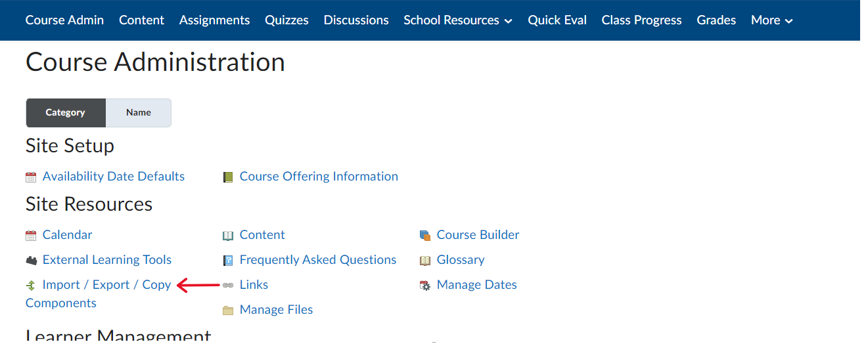Click the Frequently Asked Questions icon
The height and width of the screenshot is (344, 868).
pos(228,260)
